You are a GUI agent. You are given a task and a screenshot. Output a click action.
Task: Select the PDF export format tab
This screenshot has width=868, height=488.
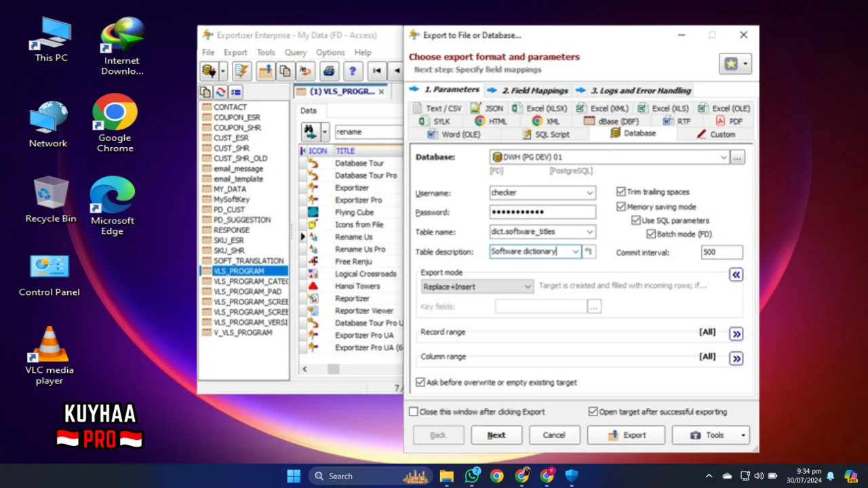[x=730, y=121]
